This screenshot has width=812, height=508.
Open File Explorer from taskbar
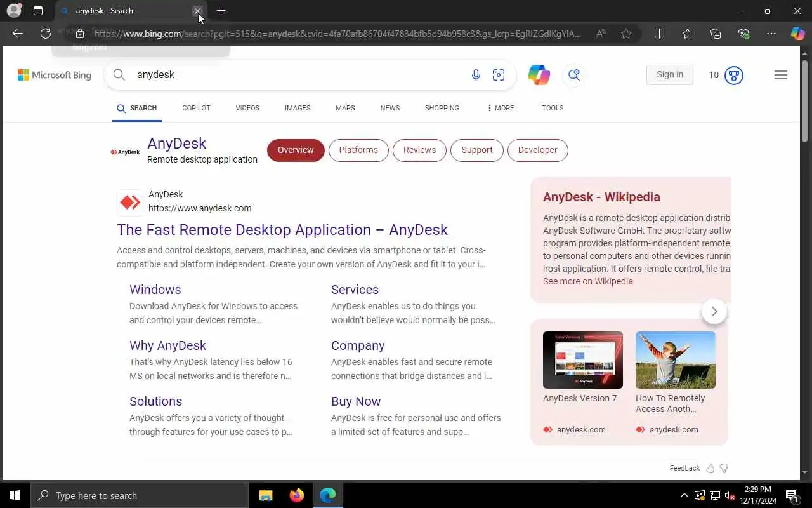click(x=266, y=495)
